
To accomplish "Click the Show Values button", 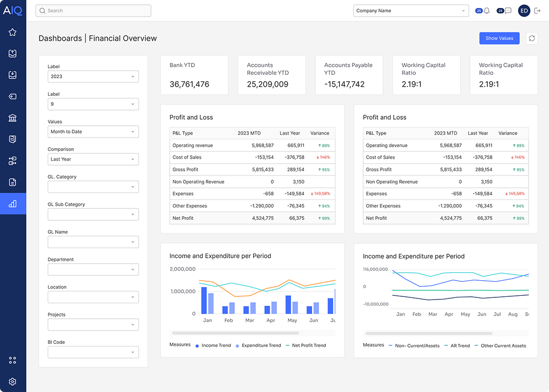I will click(499, 38).
